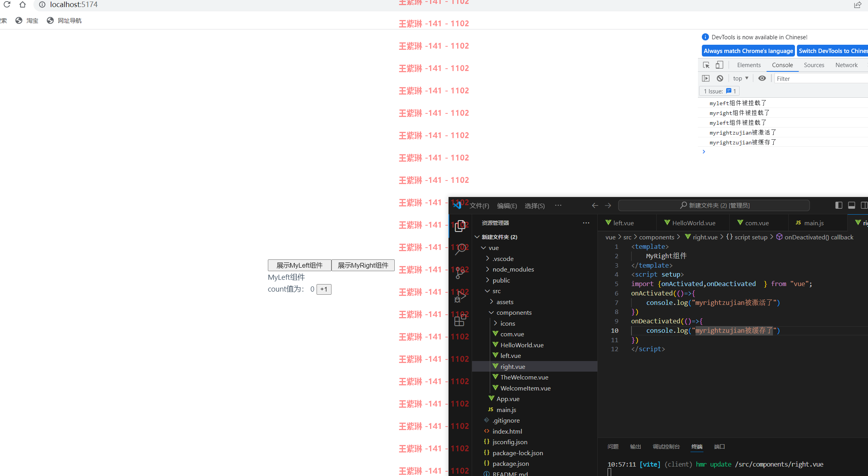This screenshot has width=868, height=476.
Task: Navigate back with VS Code left arrow
Action: 595,205
